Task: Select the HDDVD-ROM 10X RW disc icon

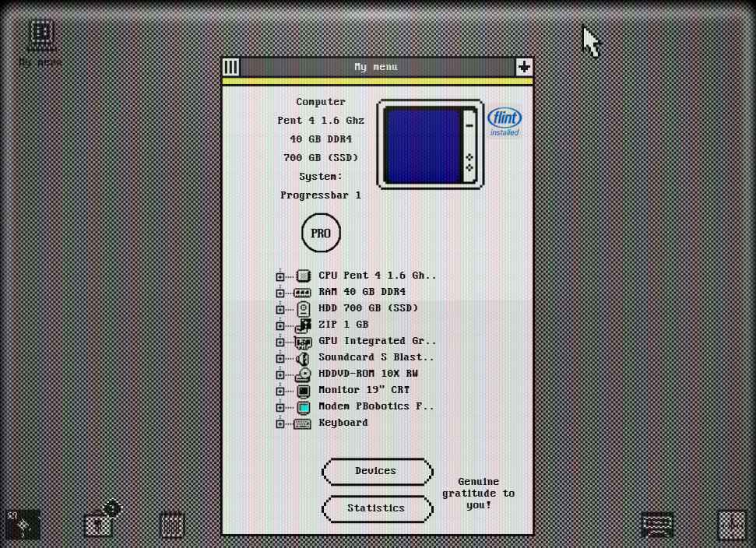Action: (303, 374)
